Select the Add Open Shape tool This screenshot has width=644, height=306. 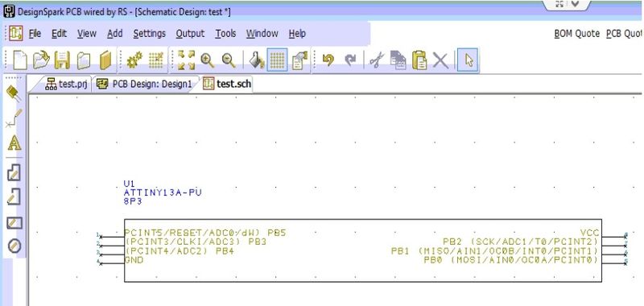(x=14, y=196)
